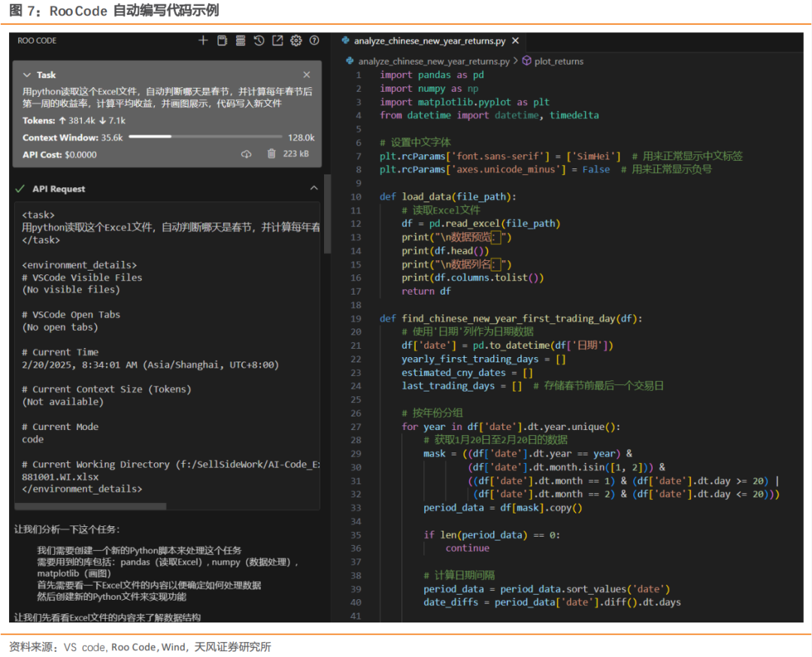Open the plot_returns breadcrumb dropdown
Viewport: 812px width, 657px height.
pyautogui.click(x=559, y=61)
